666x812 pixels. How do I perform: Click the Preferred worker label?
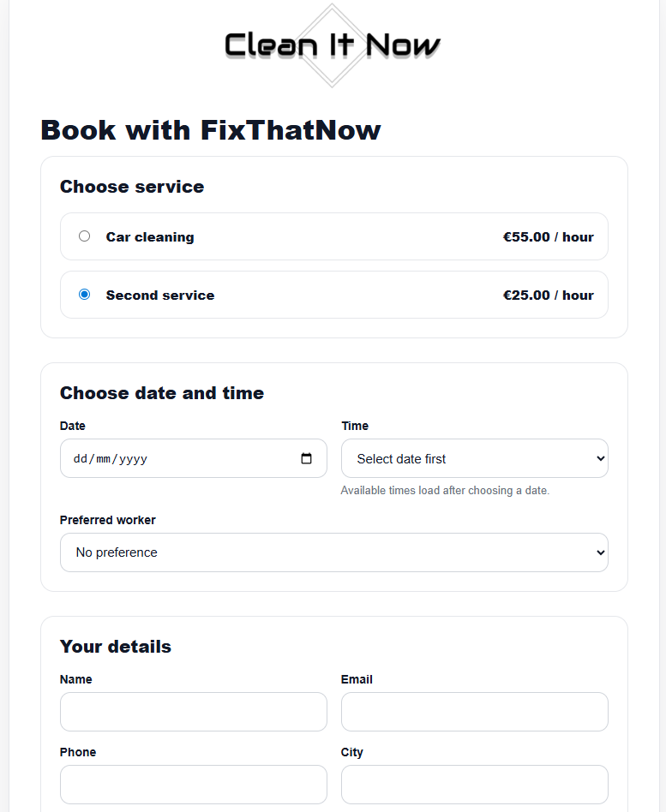coord(108,520)
